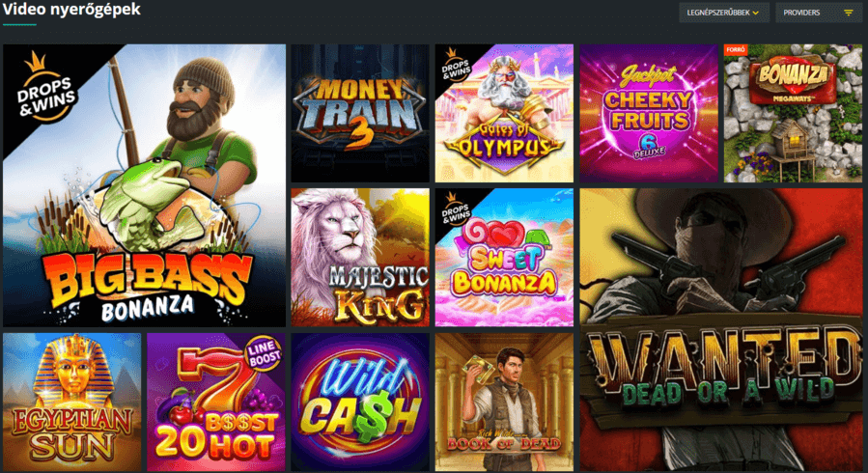Open the Book of Dead slot
This screenshot has width=868, height=473.
(504, 403)
